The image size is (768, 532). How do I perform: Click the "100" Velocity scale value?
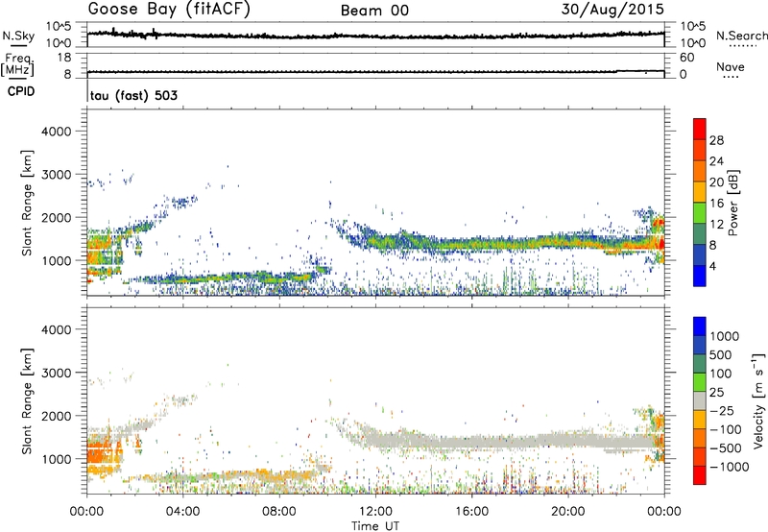pos(721,374)
